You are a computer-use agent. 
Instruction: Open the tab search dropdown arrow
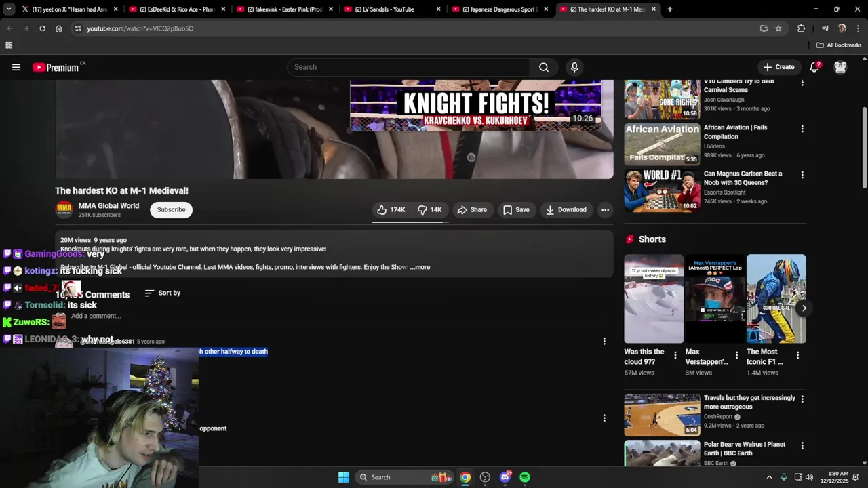coord(8,9)
